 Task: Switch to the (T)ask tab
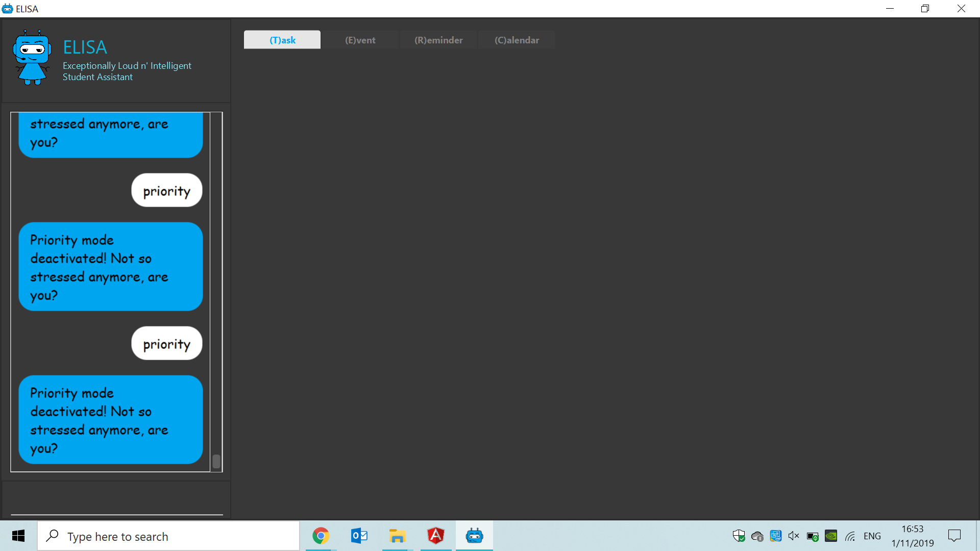(282, 40)
